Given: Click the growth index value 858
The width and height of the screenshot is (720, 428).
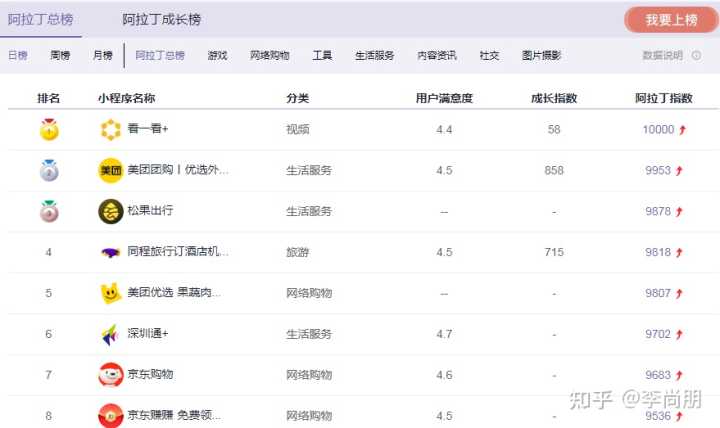Looking at the screenshot, I should [x=554, y=170].
